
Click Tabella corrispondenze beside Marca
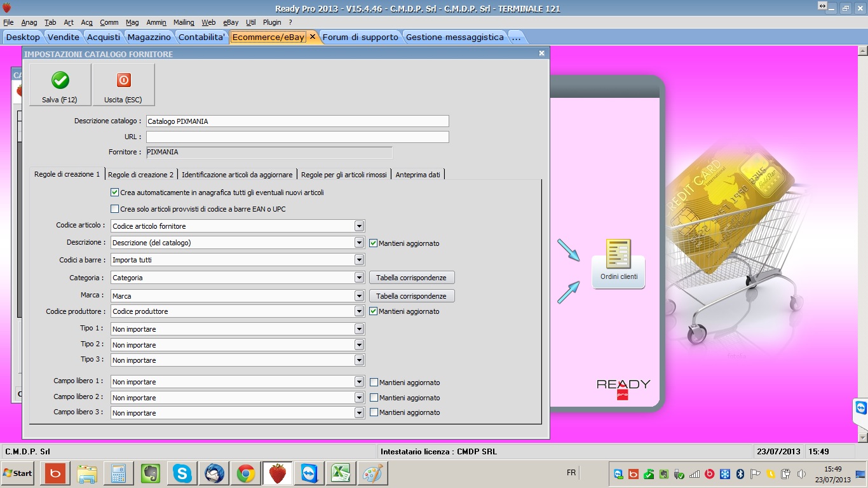[412, 296]
